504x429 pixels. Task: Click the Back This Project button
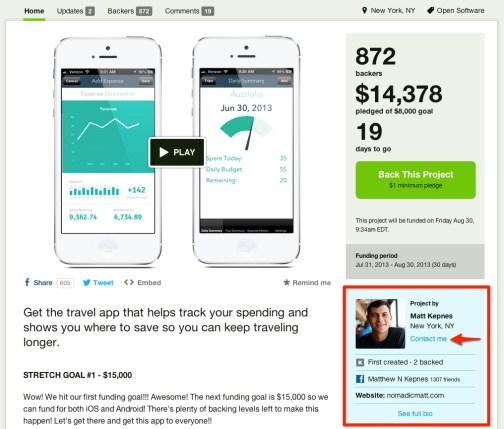[x=416, y=180]
